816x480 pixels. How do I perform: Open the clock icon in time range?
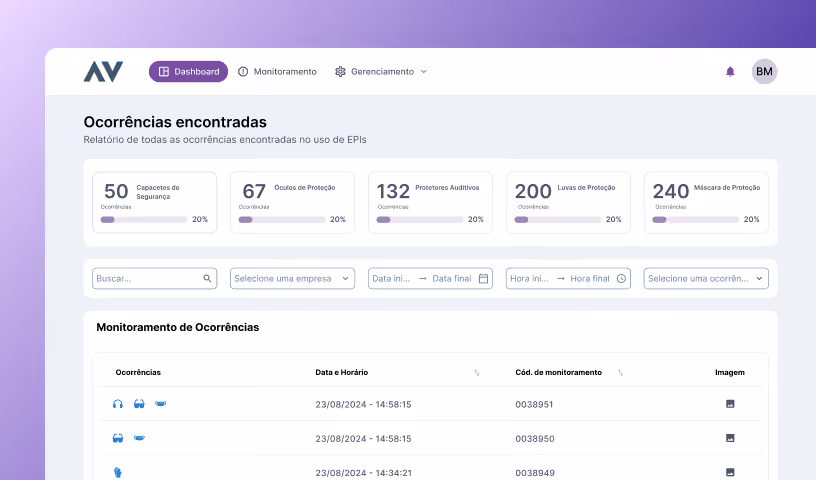point(621,279)
